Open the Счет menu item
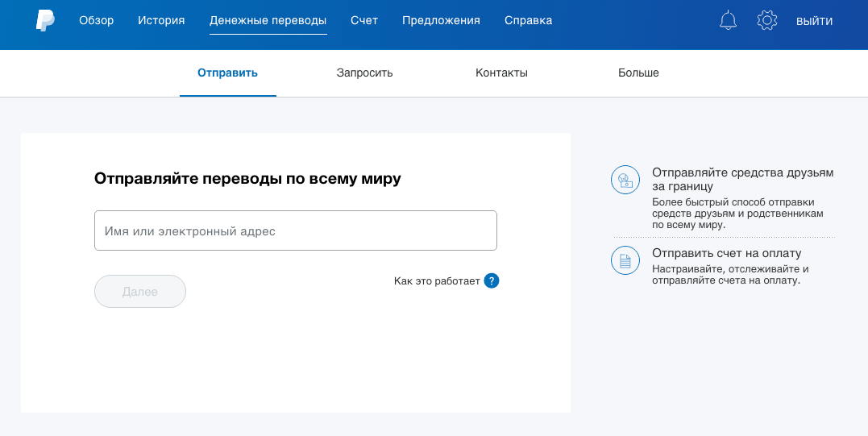 coord(364,20)
